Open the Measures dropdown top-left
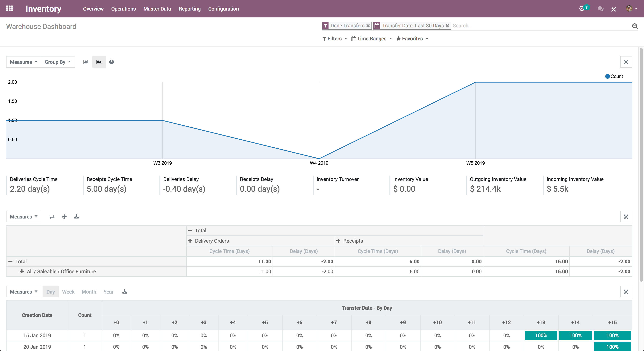Screen dimensions: 644x351 pos(24,61)
